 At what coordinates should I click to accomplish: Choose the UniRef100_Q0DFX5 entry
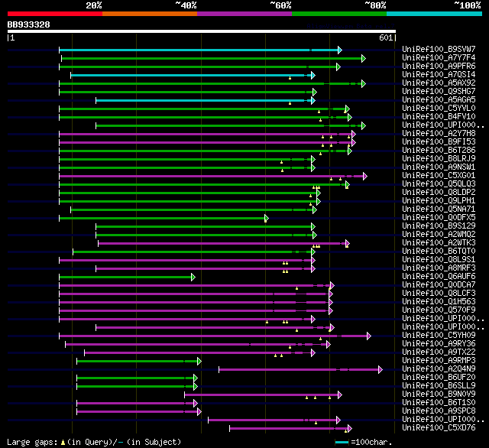pyautogui.click(x=439, y=218)
